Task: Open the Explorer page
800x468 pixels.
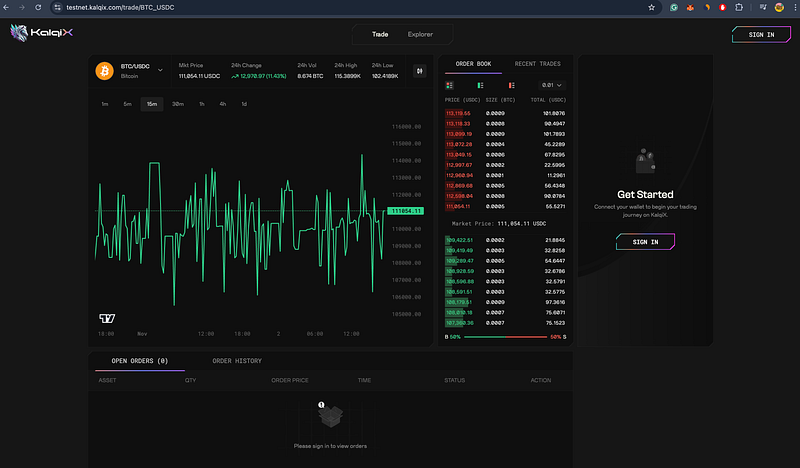Action: [420, 35]
